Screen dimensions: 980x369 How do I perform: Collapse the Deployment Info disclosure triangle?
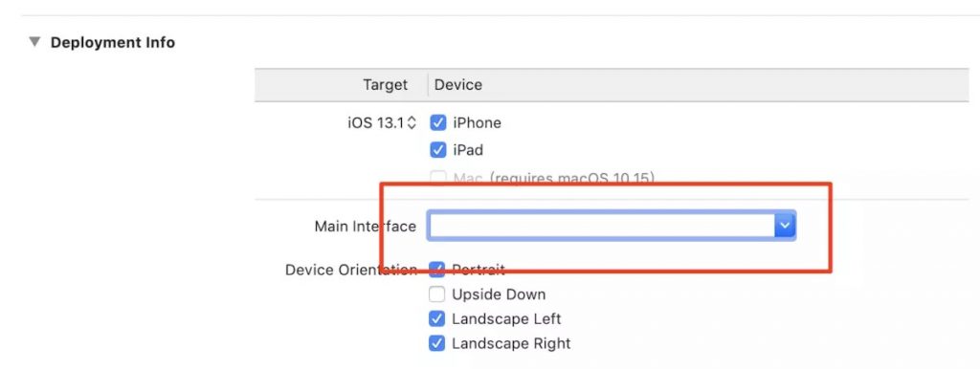click(x=35, y=42)
